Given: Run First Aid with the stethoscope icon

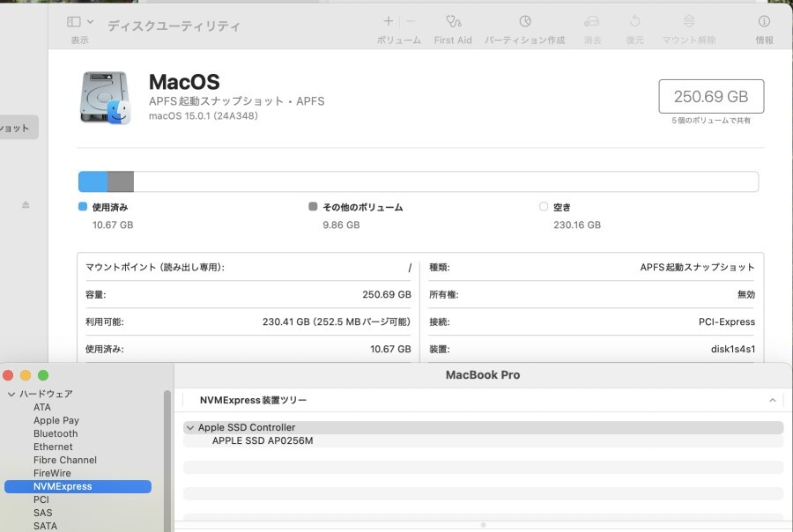Looking at the screenshot, I should (x=453, y=21).
